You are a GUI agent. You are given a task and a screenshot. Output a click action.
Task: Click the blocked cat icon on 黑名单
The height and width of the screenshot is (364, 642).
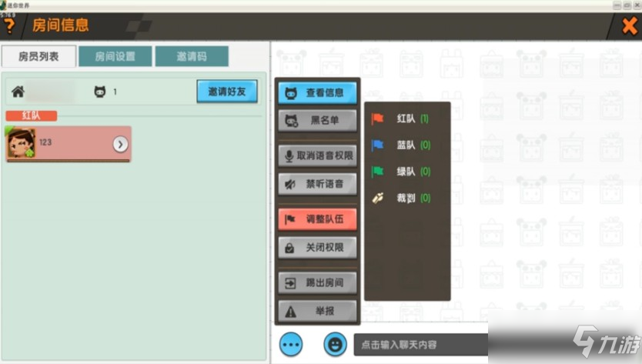[x=292, y=121]
